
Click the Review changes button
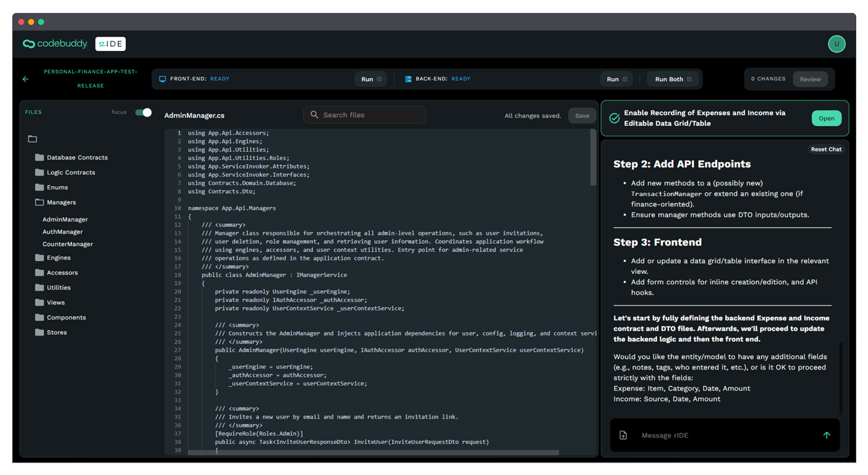(x=810, y=79)
